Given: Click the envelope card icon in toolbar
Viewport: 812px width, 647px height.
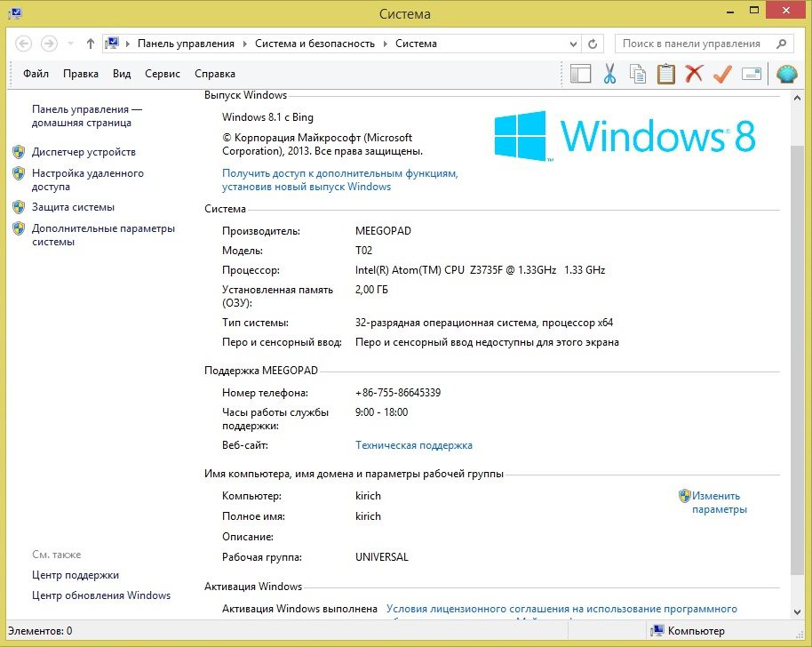Looking at the screenshot, I should [752, 74].
